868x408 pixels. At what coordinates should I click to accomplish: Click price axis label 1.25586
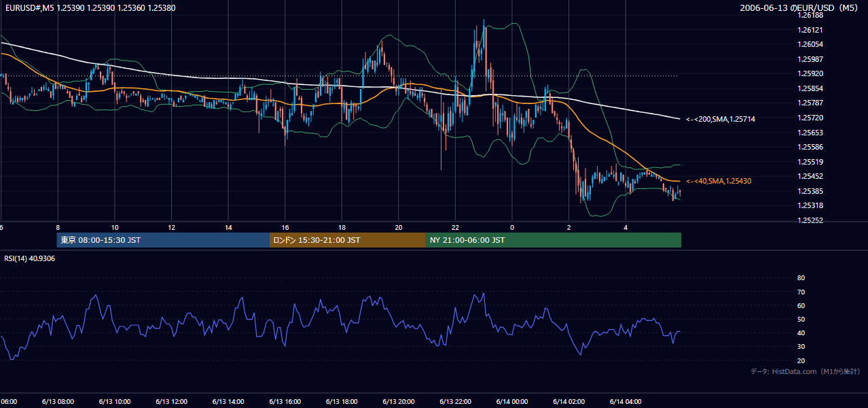coord(810,147)
